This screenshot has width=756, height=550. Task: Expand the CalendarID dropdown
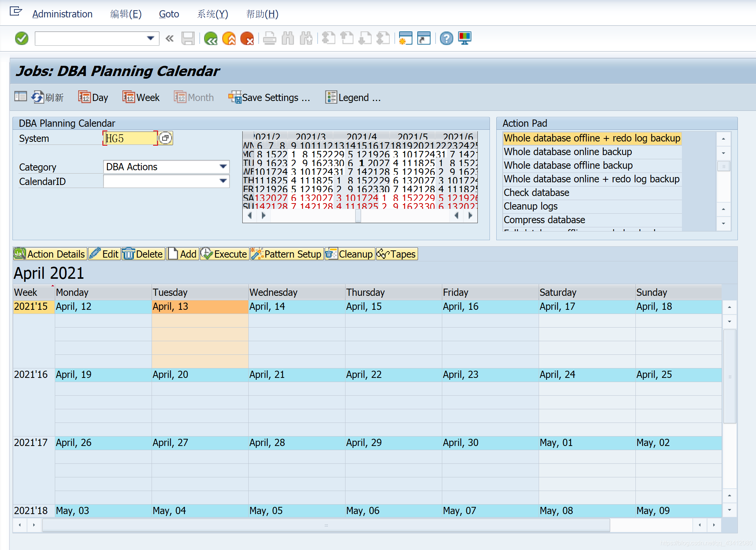223,181
